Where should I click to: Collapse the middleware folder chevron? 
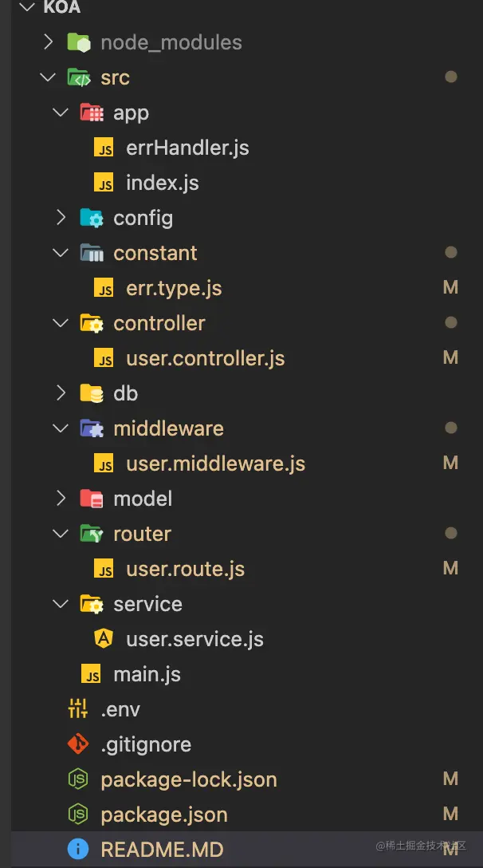61,428
